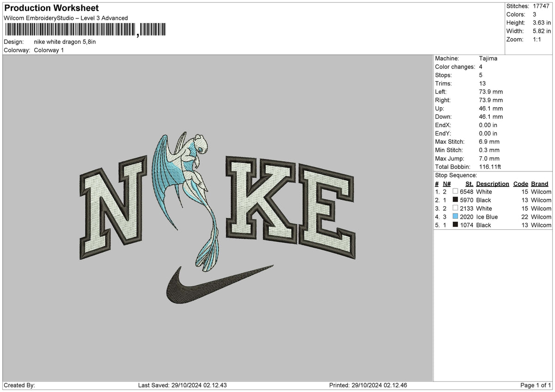Click the code '22' in the Ice Blue row
The height and width of the screenshot is (392, 555).
tap(525, 216)
